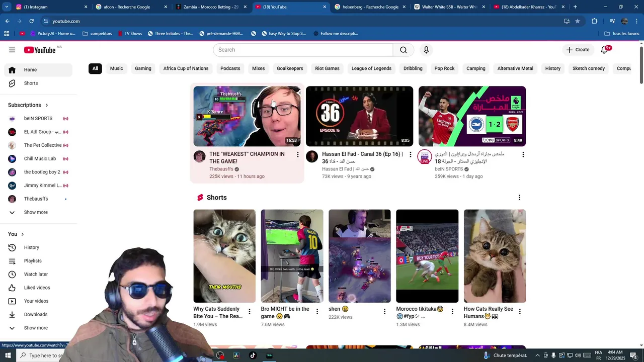Open the Windows Start button

pyautogui.click(x=8, y=355)
